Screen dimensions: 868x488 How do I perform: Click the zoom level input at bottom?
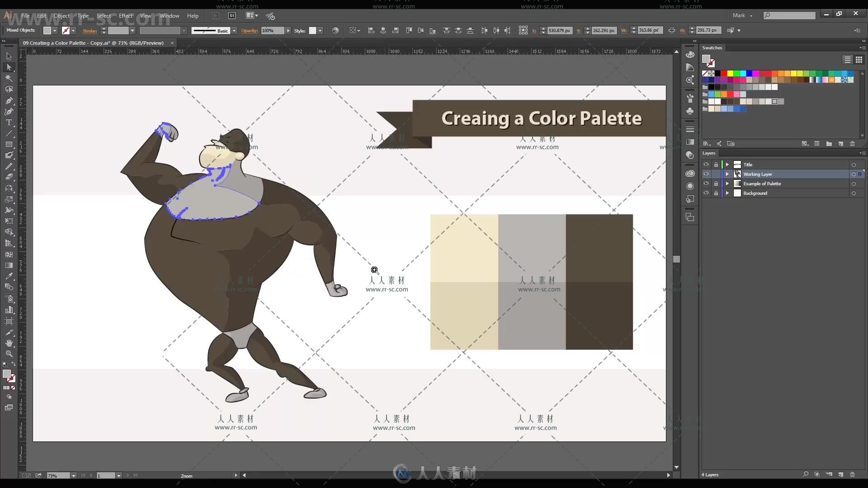(56, 474)
